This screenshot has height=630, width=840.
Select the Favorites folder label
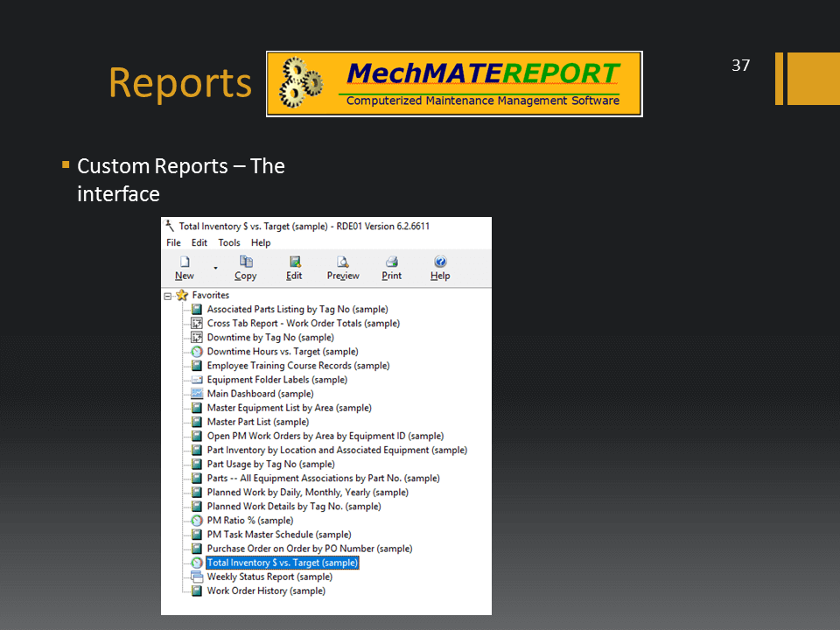pyautogui.click(x=211, y=295)
